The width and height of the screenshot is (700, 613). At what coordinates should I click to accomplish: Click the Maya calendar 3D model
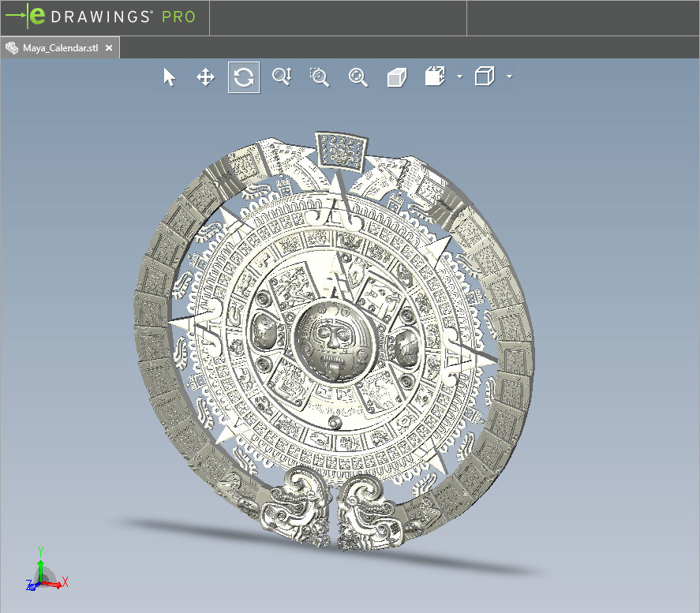(334, 342)
